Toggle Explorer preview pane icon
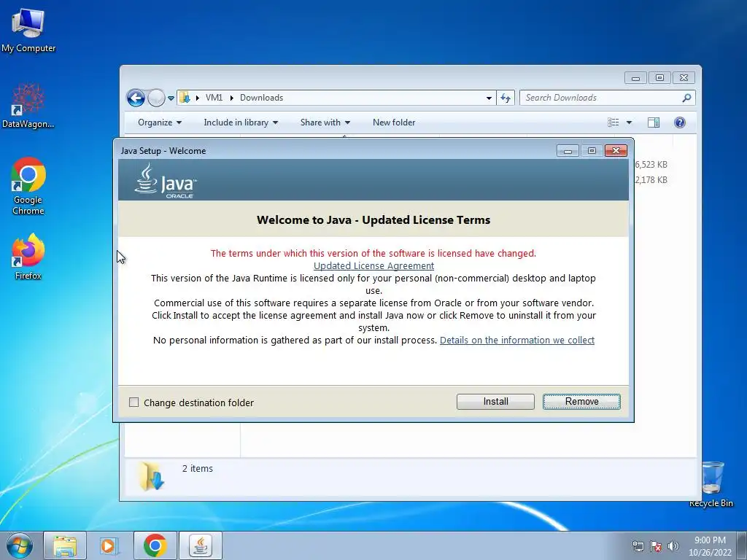This screenshot has height=560, width=747. [x=654, y=122]
